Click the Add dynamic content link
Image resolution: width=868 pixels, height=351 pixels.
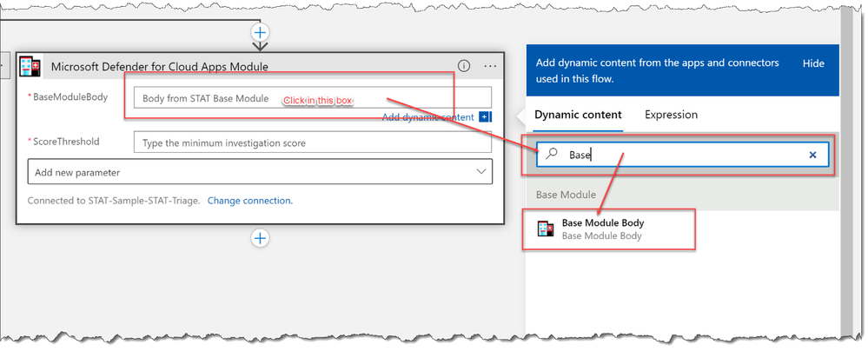[427, 116]
